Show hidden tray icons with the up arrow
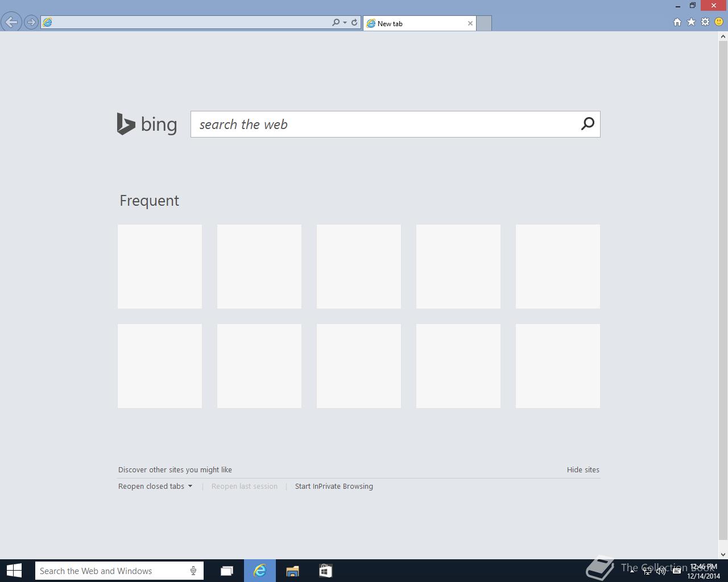Image resolution: width=728 pixels, height=582 pixels. (632, 571)
